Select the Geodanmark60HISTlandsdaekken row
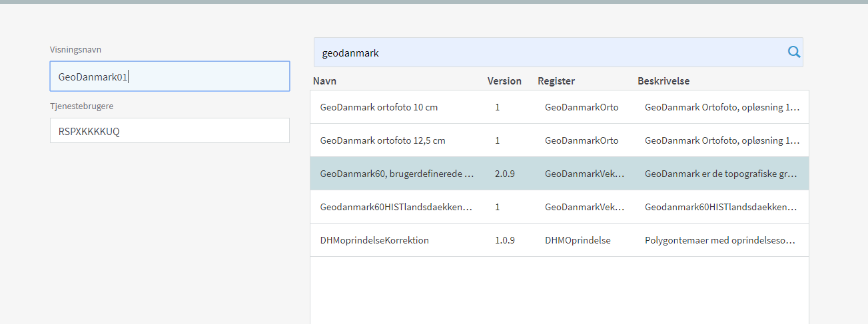This screenshot has width=868, height=324. point(396,207)
